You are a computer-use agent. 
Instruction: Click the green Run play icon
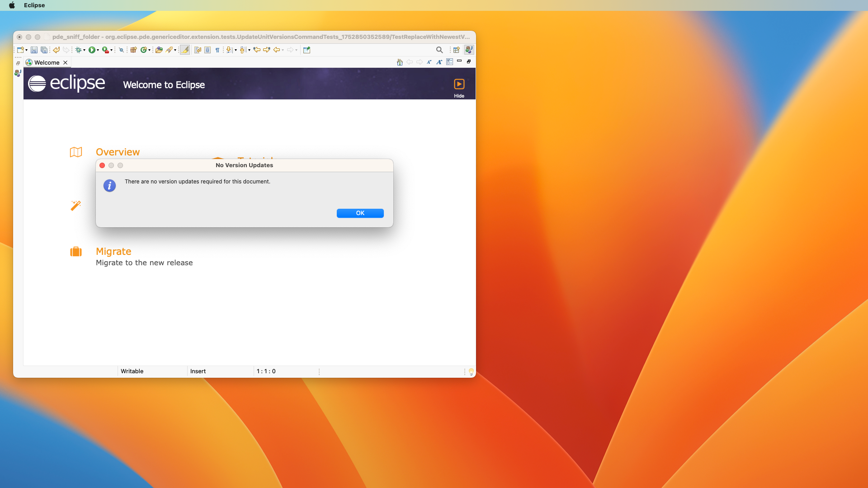pyautogui.click(x=92, y=50)
